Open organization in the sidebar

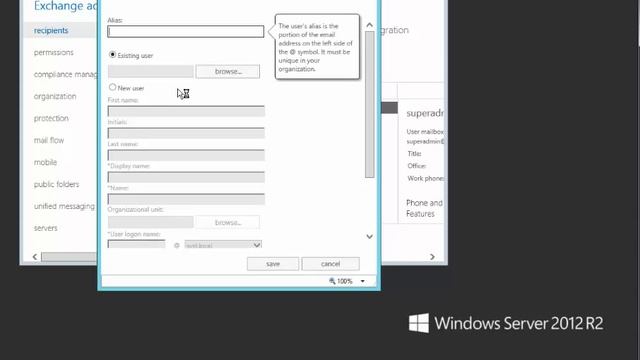(x=55, y=96)
